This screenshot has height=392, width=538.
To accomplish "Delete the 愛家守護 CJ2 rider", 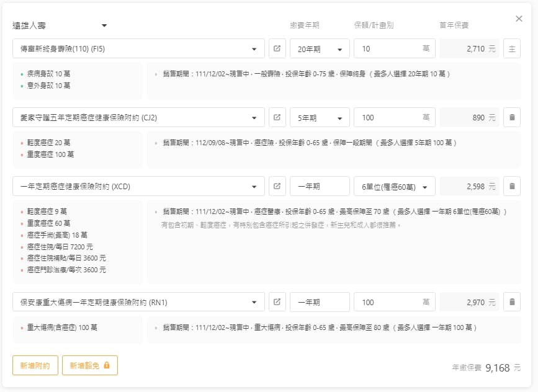I will click(511, 117).
